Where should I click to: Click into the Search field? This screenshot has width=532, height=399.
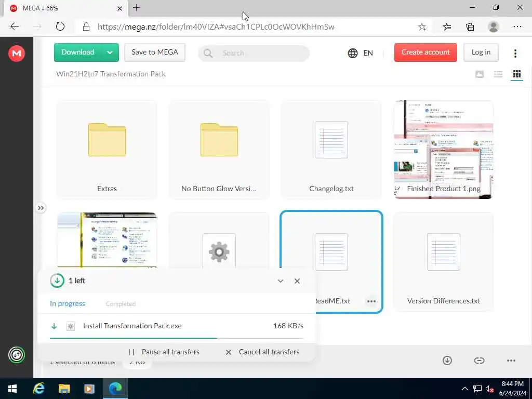point(254,54)
